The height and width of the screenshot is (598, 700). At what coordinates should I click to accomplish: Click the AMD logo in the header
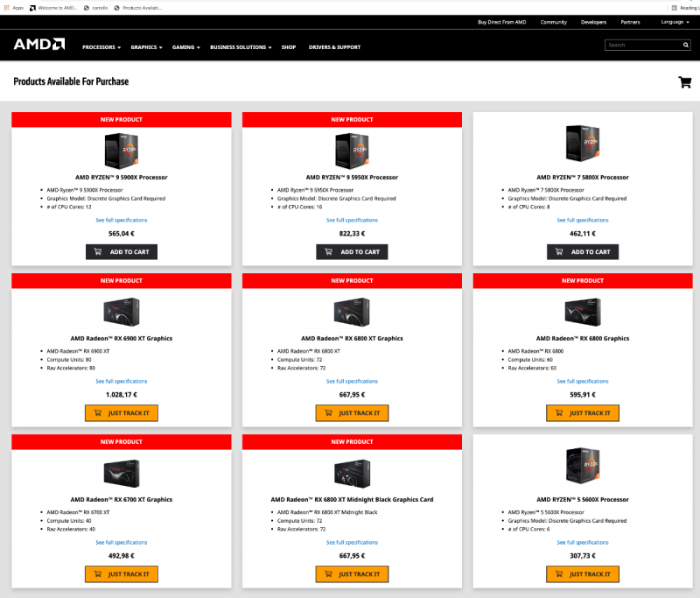[x=39, y=44]
